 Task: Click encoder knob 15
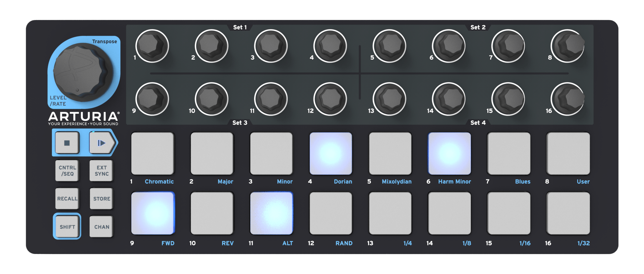[x=508, y=99]
